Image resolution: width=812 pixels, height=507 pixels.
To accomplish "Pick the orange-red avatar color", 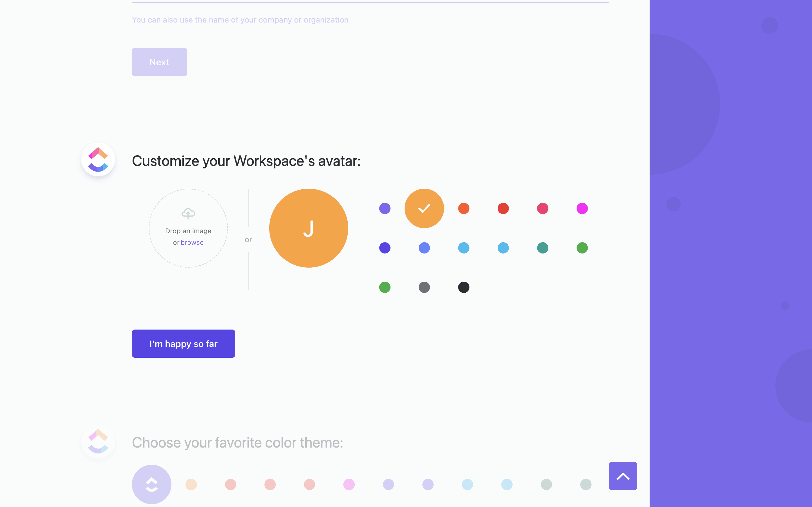I will (464, 208).
